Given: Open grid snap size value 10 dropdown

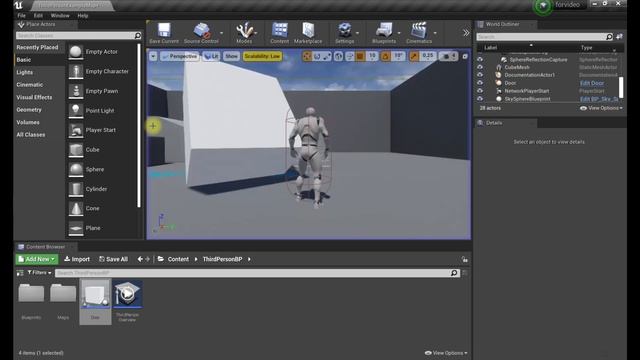Looking at the screenshot, I should (x=372, y=56).
